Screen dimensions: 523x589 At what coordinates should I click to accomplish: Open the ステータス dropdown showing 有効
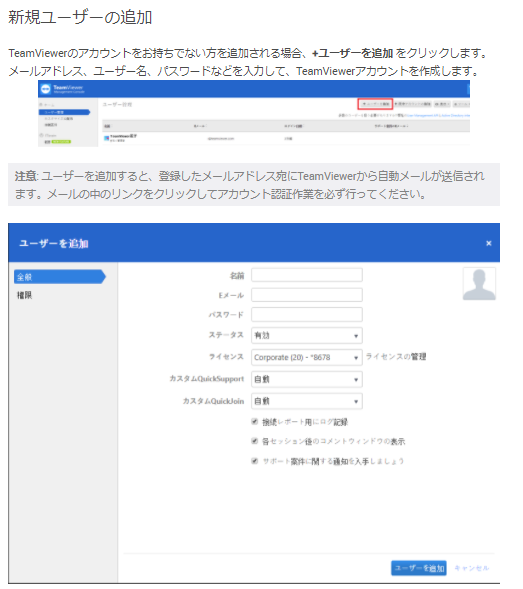tap(307, 335)
